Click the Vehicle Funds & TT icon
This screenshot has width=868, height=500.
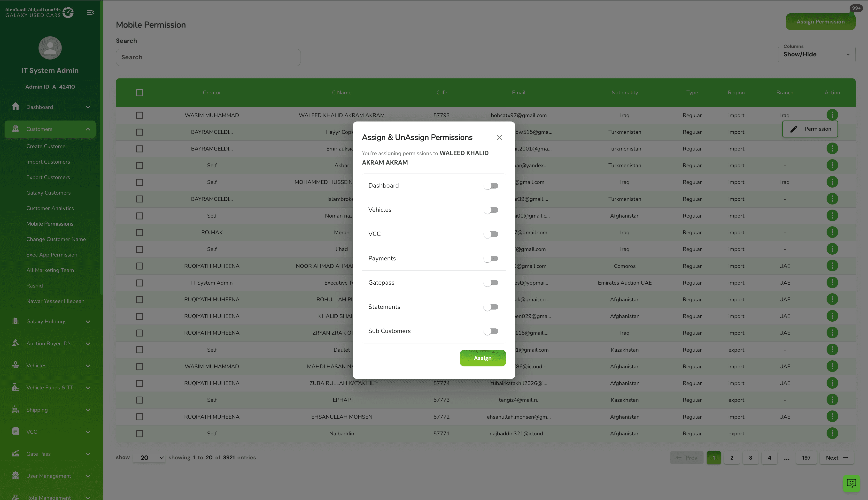[15, 387]
